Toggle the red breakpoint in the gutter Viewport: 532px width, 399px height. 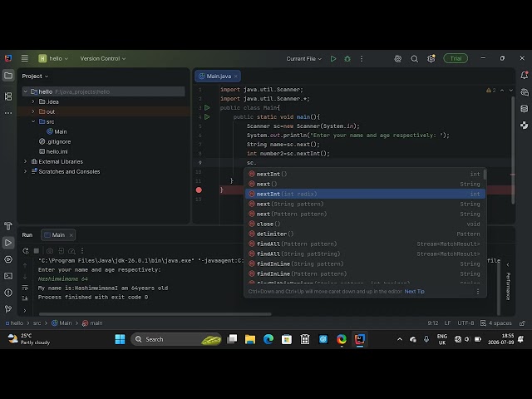pyautogui.click(x=199, y=190)
